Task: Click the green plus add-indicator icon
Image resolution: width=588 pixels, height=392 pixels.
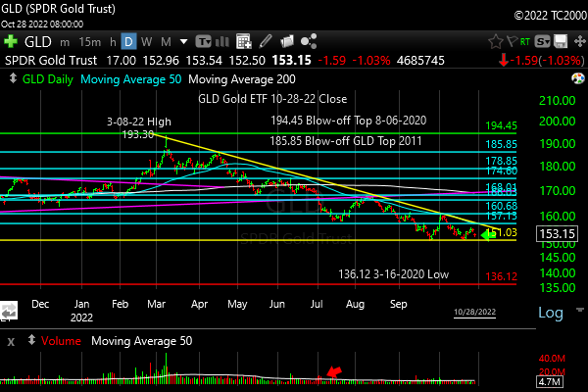Action: [x=12, y=42]
